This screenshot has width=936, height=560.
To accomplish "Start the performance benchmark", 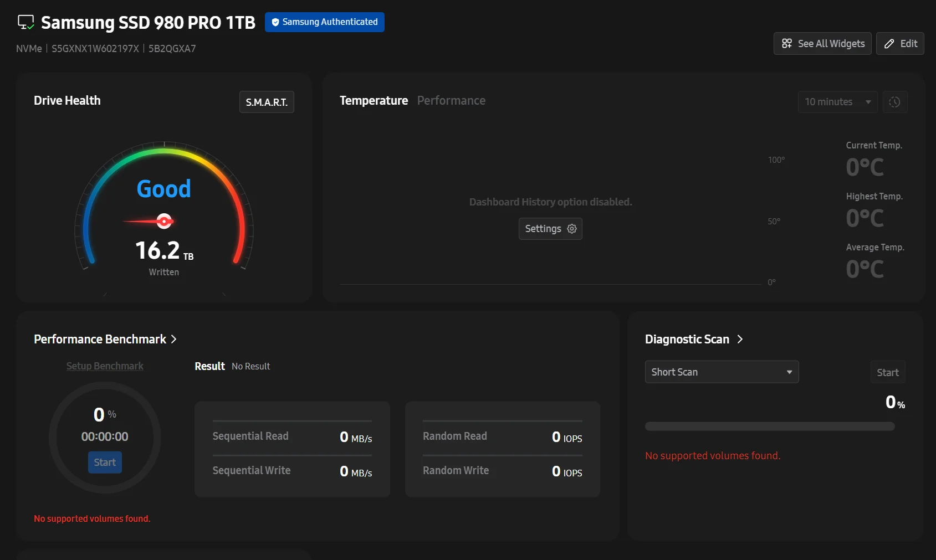I will click(x=105, y=463).
